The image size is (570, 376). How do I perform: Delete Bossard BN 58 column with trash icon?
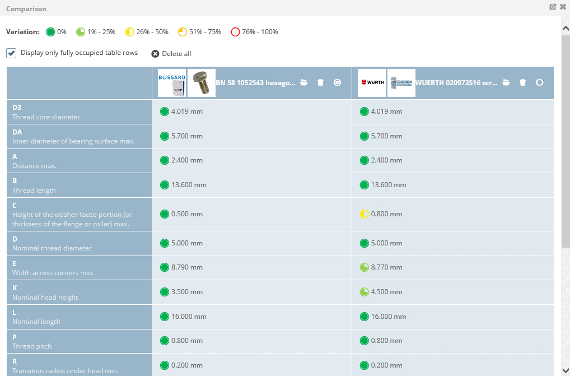[x=320, y=83]
